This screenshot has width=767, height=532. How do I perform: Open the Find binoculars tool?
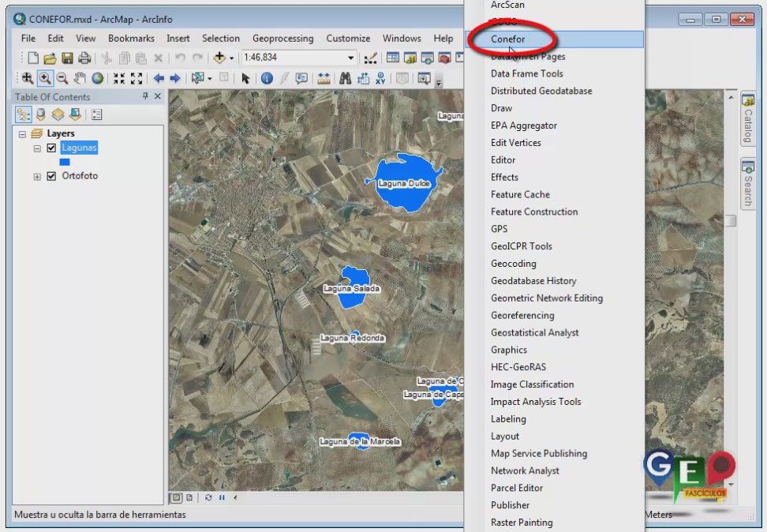[346, 78]
